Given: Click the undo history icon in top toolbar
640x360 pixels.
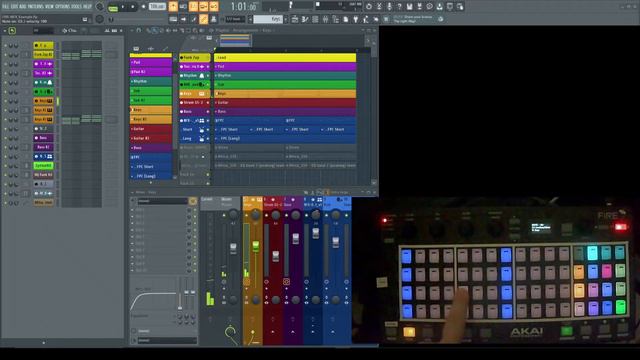Looking at the screenshot, I should click(369, 7).
